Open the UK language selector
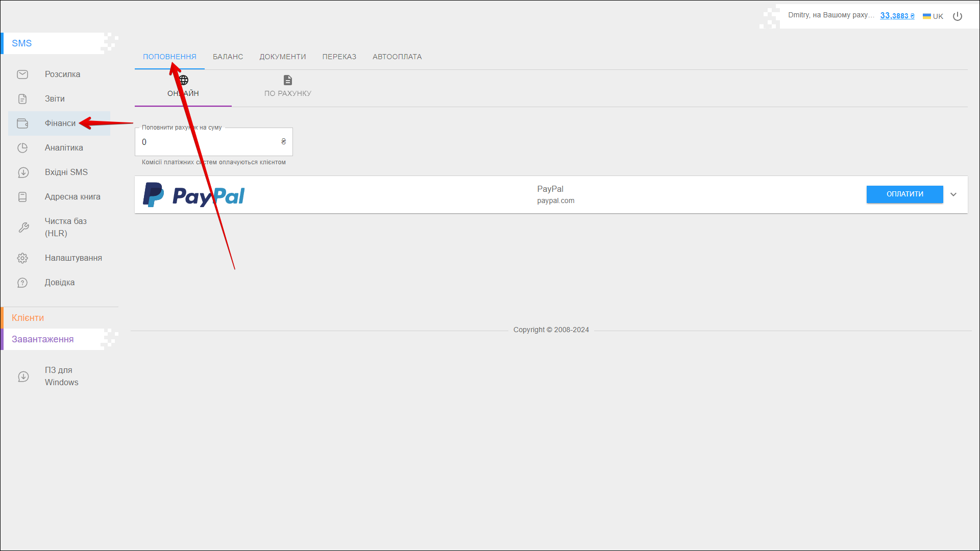The image size is (980, 551). click(933, 16)
